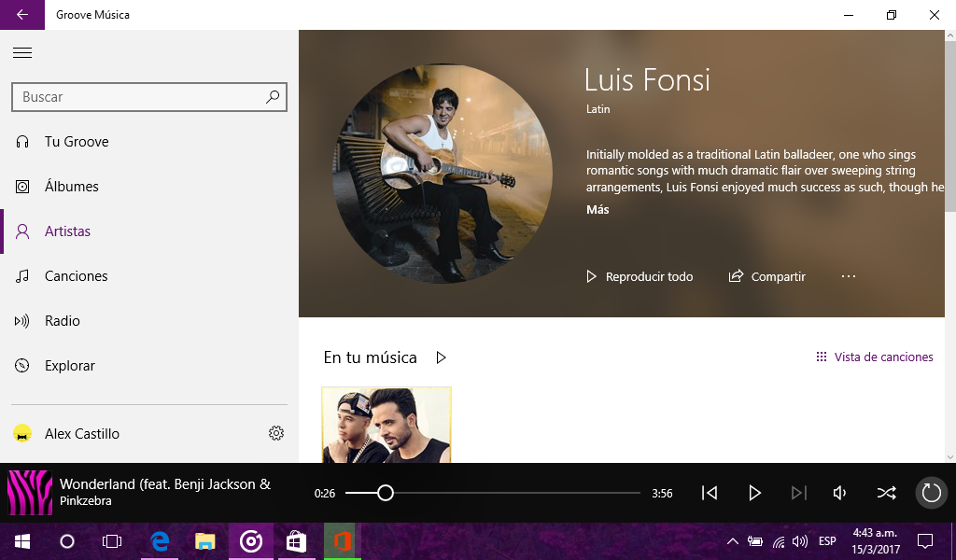Click the battery tray icon
The width and height of the screenshot is (956, 560).
click(x=754, y=541)
